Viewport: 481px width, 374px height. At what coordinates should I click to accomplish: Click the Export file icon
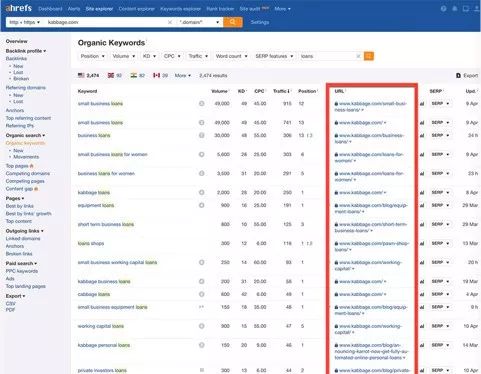tap(458, 76)
